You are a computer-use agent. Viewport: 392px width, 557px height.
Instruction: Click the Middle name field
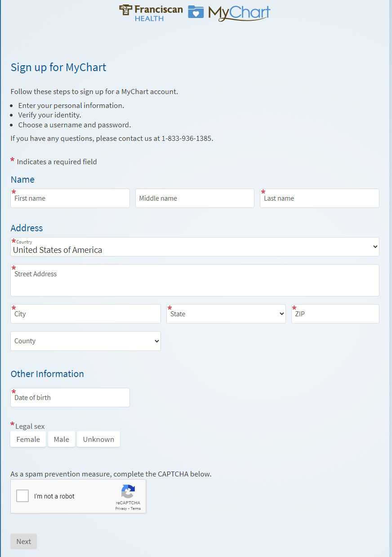click(195, 198)
